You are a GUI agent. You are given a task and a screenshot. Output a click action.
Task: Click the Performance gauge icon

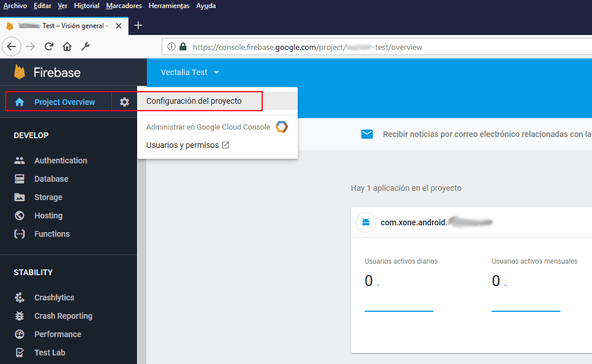pyautogui.click(x=20, y=334)
